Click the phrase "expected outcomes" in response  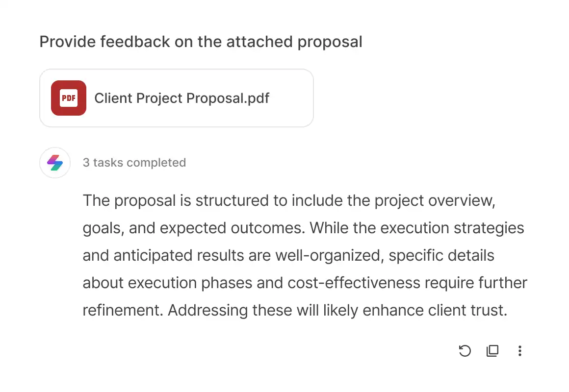click(232, 228)
